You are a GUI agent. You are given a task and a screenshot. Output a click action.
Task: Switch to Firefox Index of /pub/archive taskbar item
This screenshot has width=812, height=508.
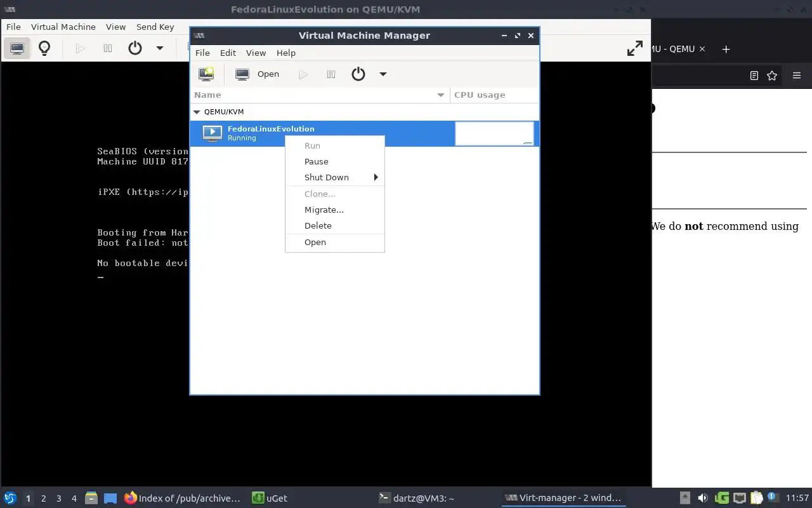pos(183,498)
